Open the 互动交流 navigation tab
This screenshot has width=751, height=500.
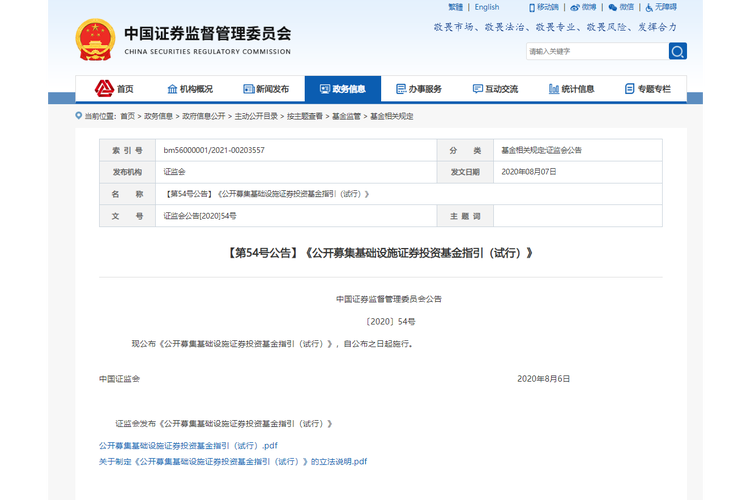pyautogui.click(x=495, y=89)
